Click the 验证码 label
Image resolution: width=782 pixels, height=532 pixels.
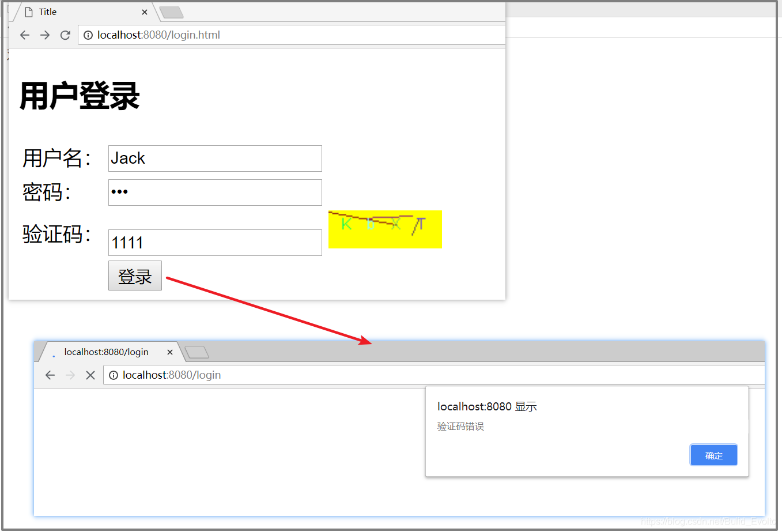(x=56, y=234)
